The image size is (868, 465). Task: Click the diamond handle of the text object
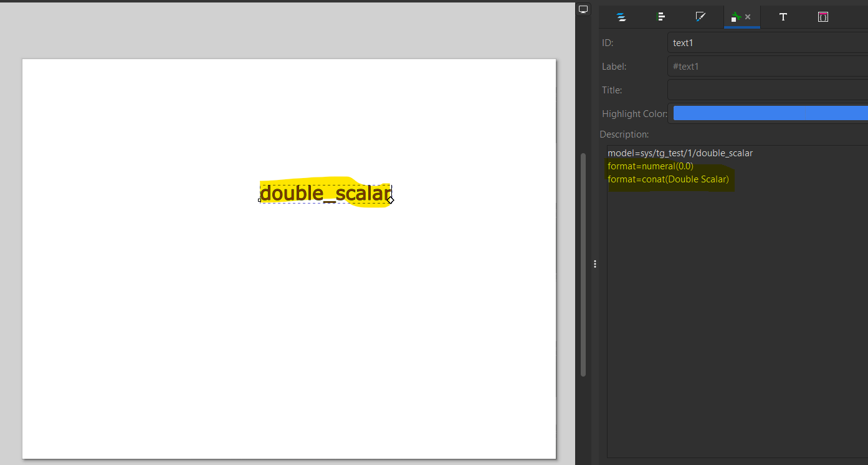[390, 200]
